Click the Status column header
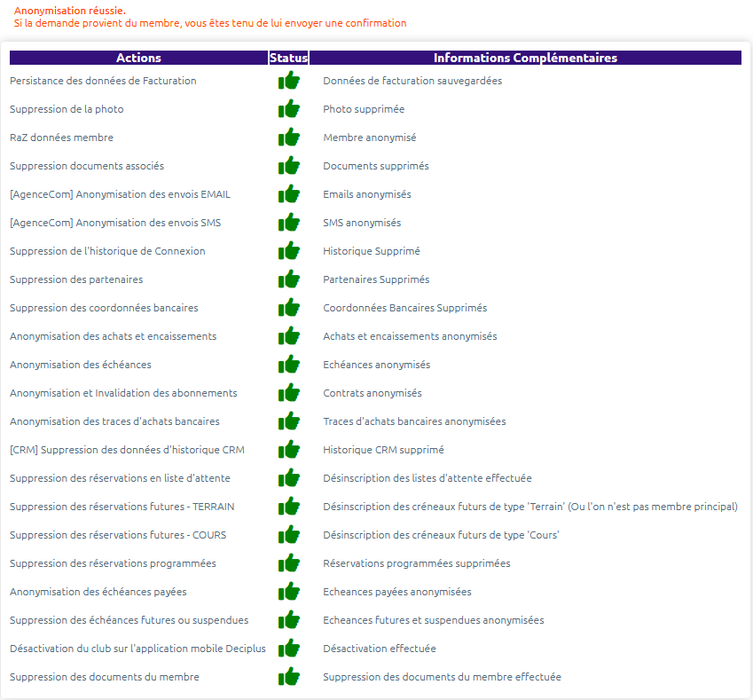This screenshot has width=753, height=700. [x=288, y=58]
